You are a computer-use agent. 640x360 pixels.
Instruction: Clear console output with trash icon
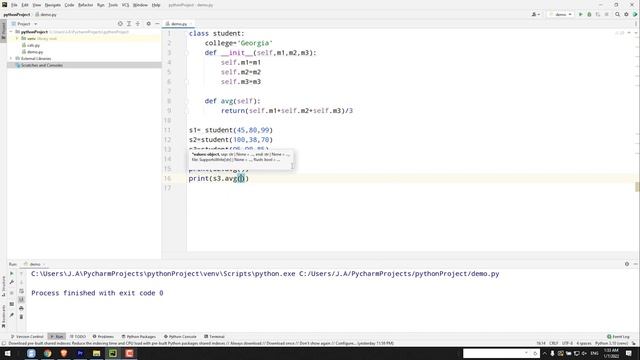click(x=21, y=317)
